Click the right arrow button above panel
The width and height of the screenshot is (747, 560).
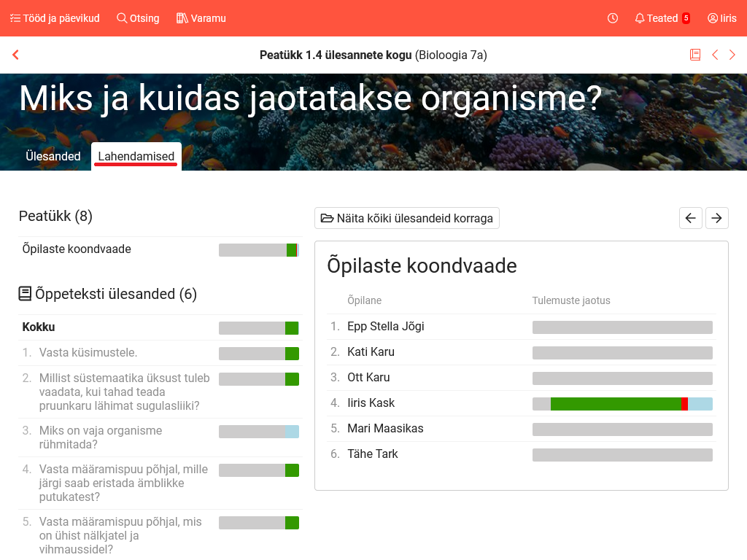pos(716,218)
